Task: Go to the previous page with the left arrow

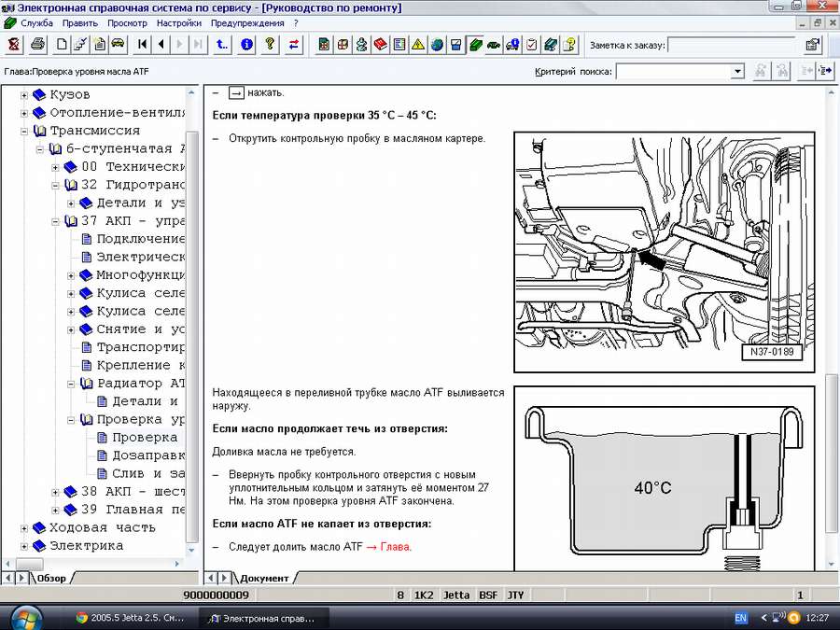Action: (x=161, y=45)
